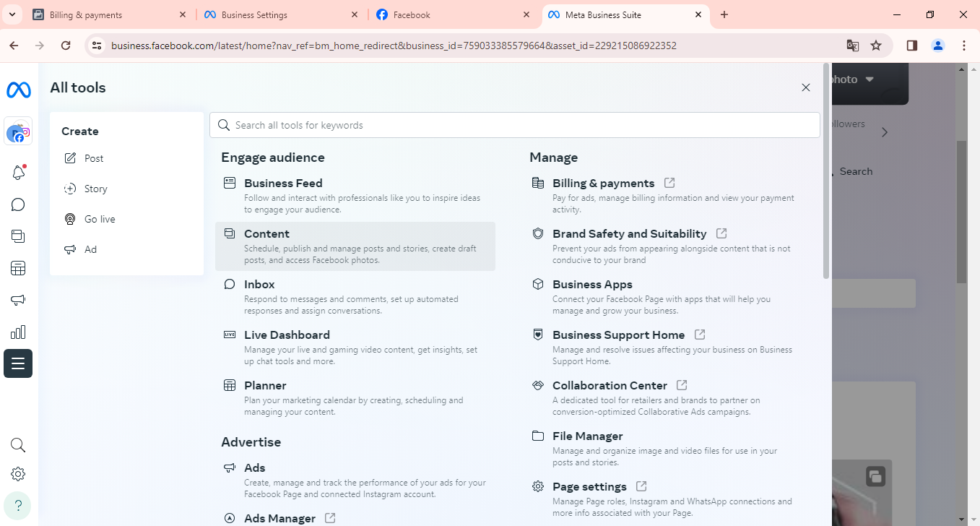Image resolution: width=980 pixels, height=526 pixels.
Task: Create a new Story
Action: (126, 189)
